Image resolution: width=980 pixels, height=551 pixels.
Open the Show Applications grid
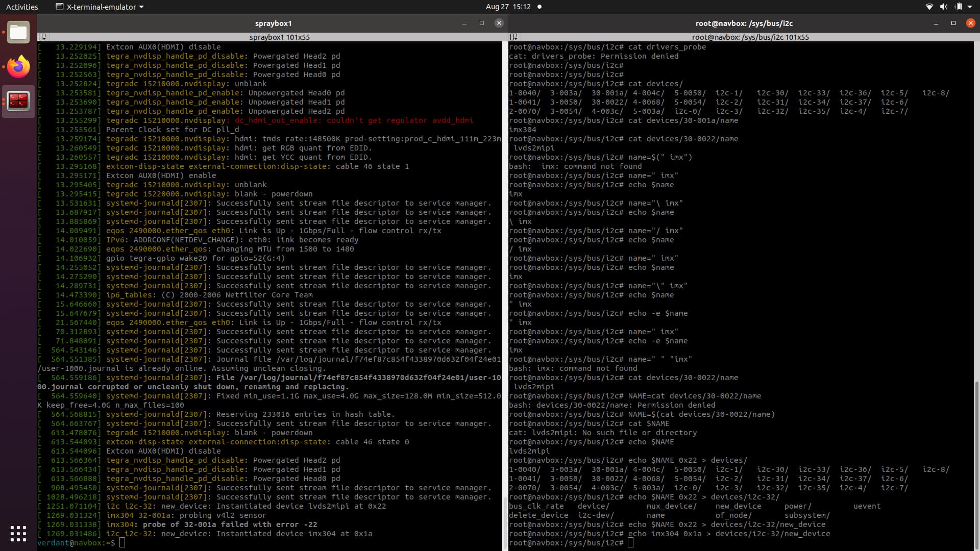coord(18,534)
